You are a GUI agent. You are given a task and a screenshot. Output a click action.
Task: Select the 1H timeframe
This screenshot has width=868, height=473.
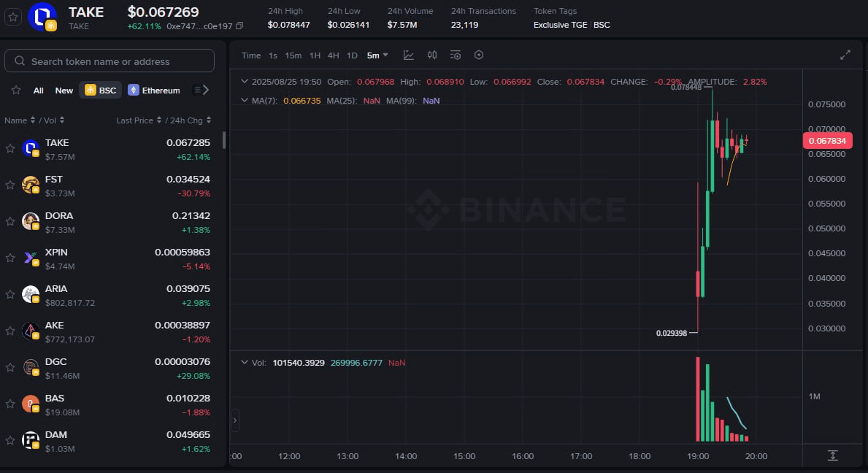pos(315,55)
